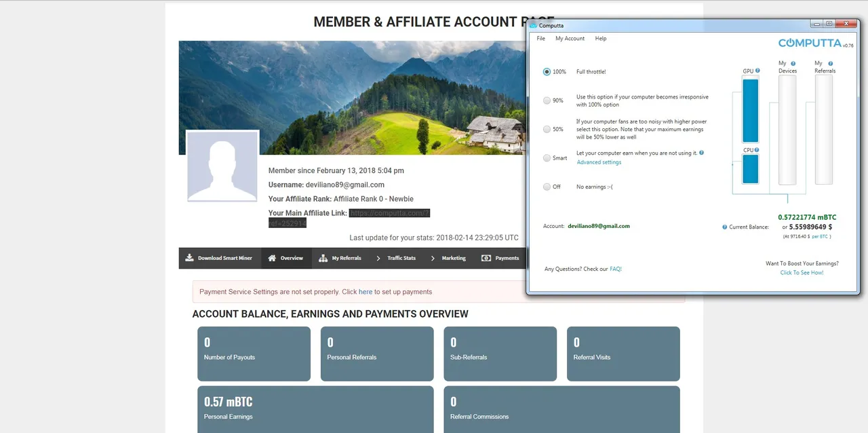
Task: Open the My Devices help icon
Action: tap(793, 63)
